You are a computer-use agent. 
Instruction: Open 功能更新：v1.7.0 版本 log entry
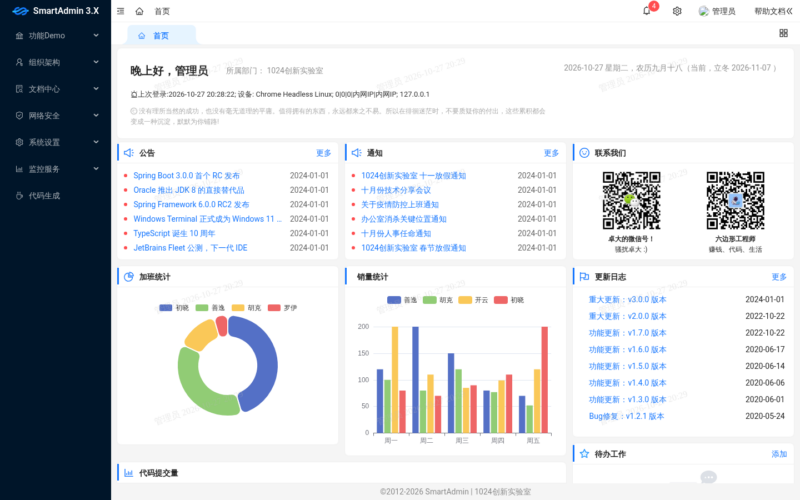pos(628,333)
